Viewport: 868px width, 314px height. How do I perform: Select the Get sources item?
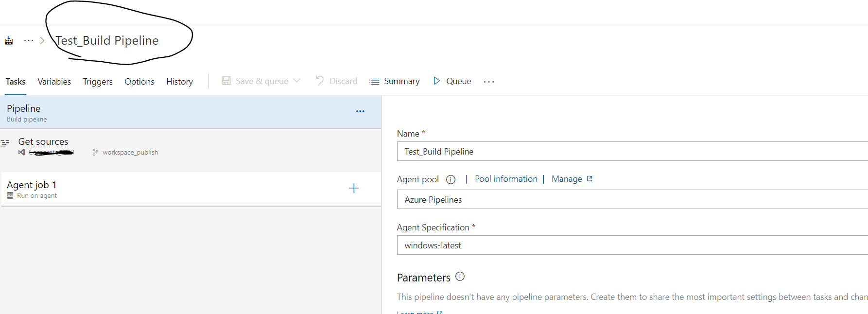[x=43, y=142]
